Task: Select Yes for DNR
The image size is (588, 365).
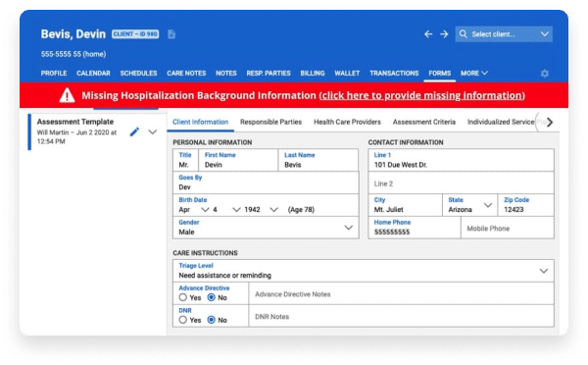Action: pos(182,320)
